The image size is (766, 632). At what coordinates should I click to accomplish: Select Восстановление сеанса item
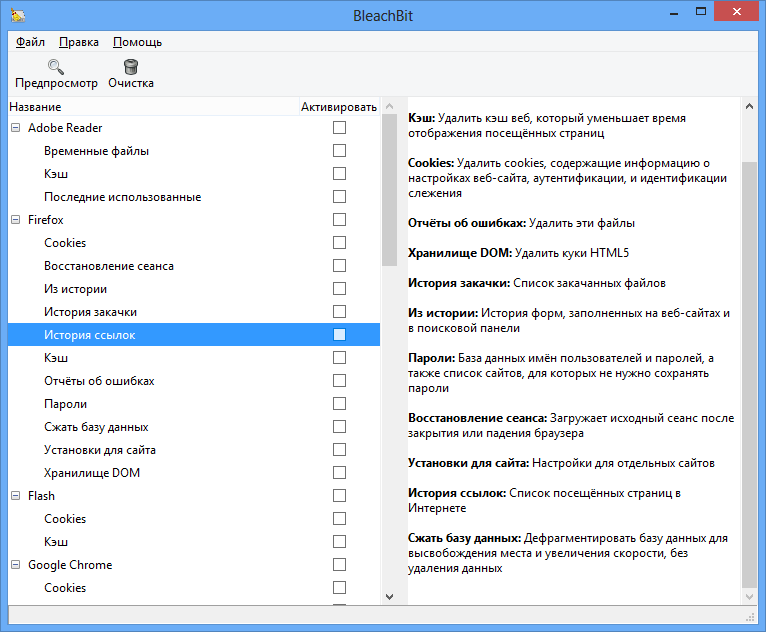click(x=194, y=266)
